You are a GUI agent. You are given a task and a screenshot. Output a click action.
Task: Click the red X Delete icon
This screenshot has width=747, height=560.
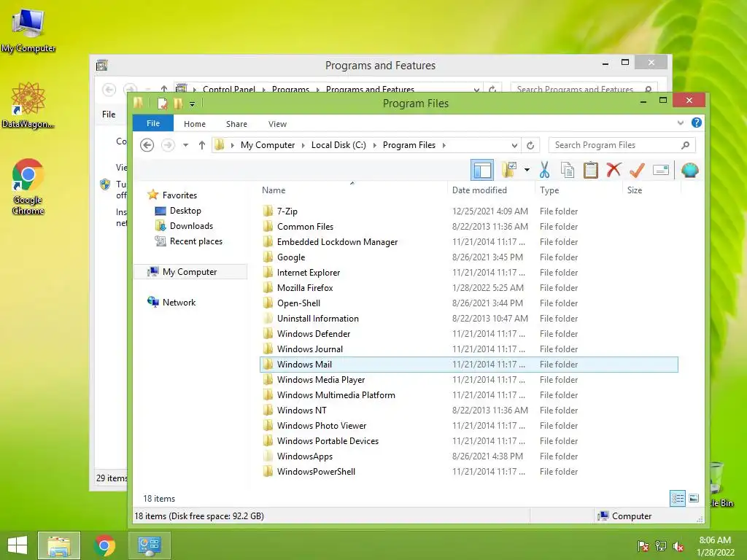coord(614,169)
